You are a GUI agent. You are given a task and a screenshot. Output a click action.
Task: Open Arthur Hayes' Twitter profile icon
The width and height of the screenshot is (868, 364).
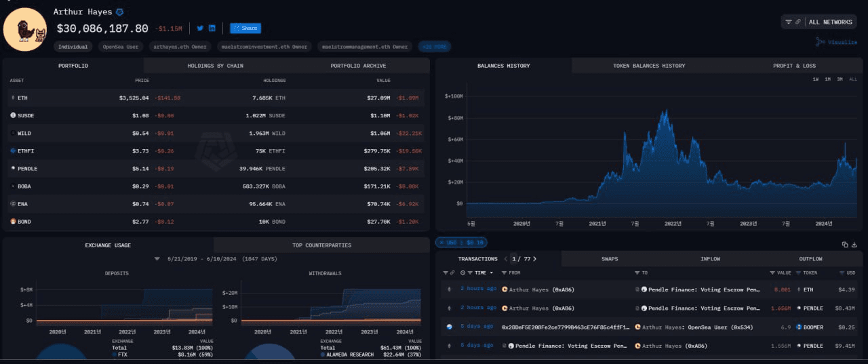pos(200,28)
